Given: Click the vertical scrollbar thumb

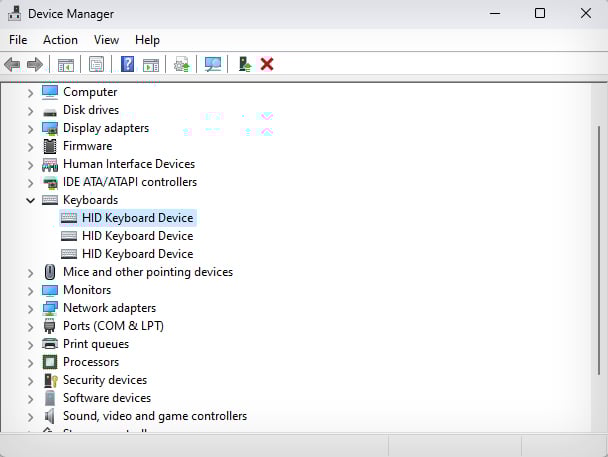Looking at the screenshot, I should pos(599,250).
